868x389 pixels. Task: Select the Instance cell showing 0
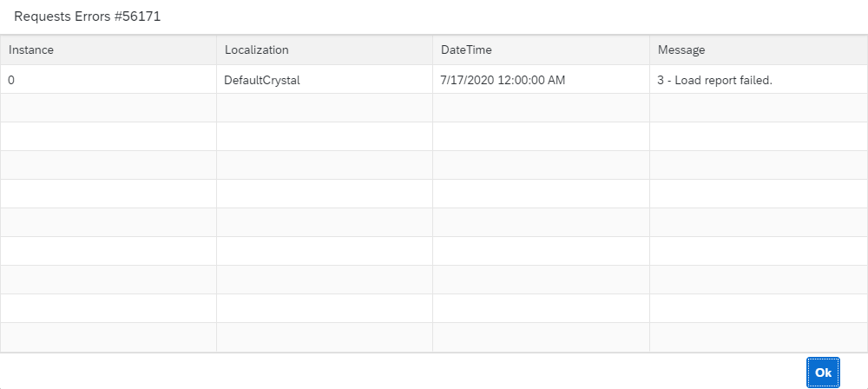[x=11, y=80]
